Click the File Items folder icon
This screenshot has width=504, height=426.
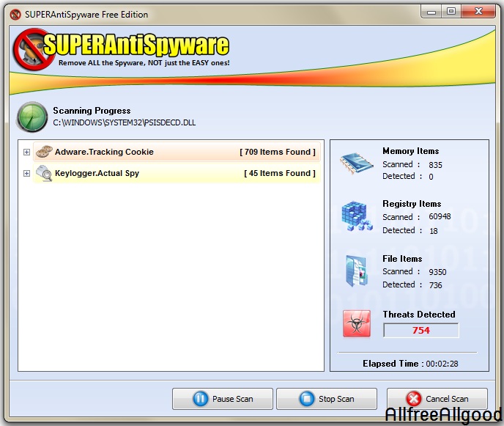tap(356, 271)
